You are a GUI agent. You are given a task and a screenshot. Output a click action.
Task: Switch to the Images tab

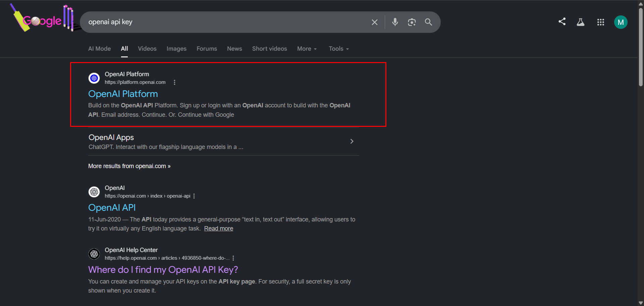coord(176,49)
